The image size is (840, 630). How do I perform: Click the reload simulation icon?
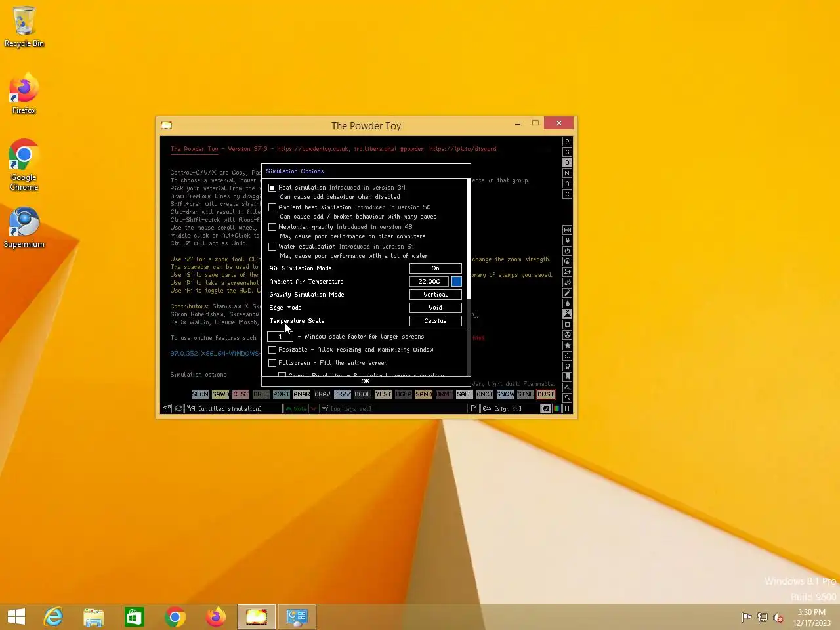[178, 408]
